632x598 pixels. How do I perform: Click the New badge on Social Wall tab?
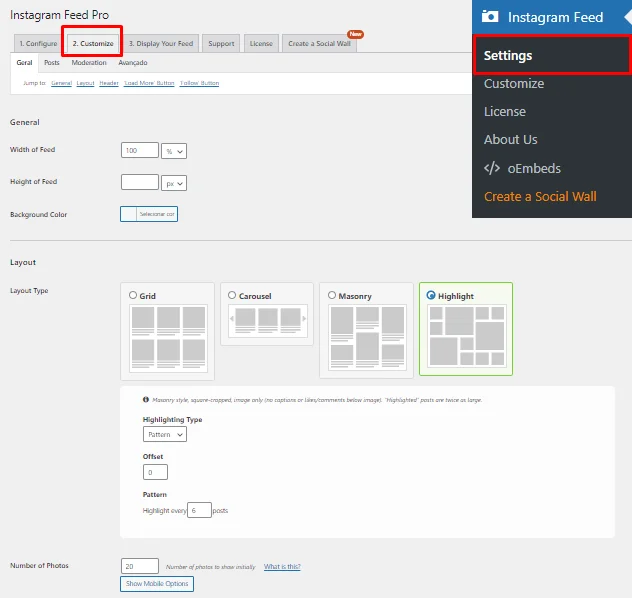(355, 34)
